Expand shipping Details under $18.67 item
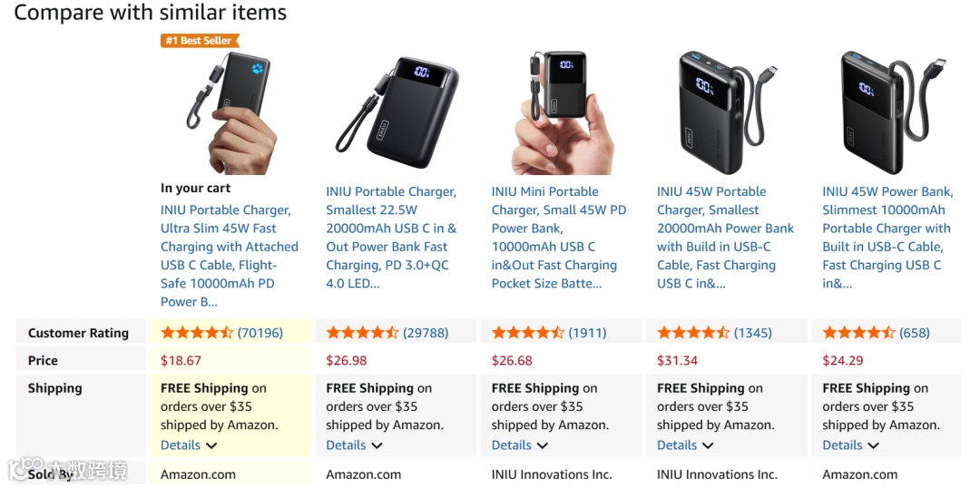Screen dimensions: 980x488 [189, 445]
